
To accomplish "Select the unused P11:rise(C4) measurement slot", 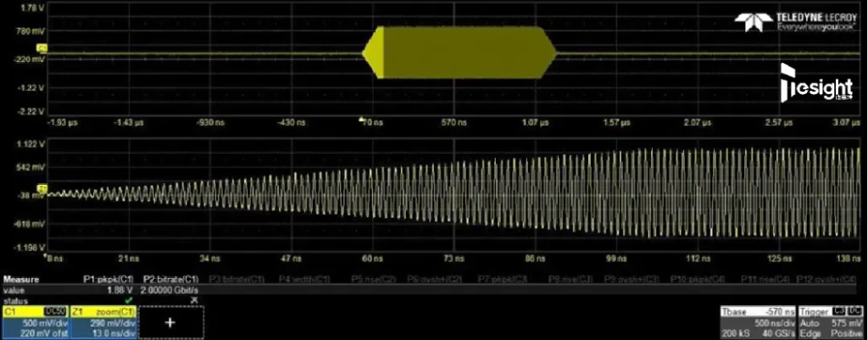I will 766,280.
